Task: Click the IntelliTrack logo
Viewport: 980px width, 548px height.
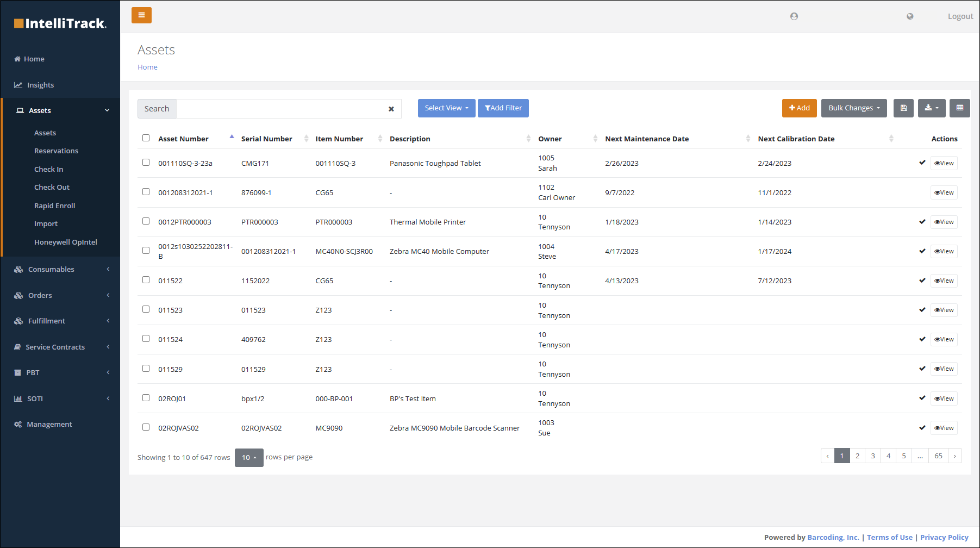Action: tap(60, 23)
